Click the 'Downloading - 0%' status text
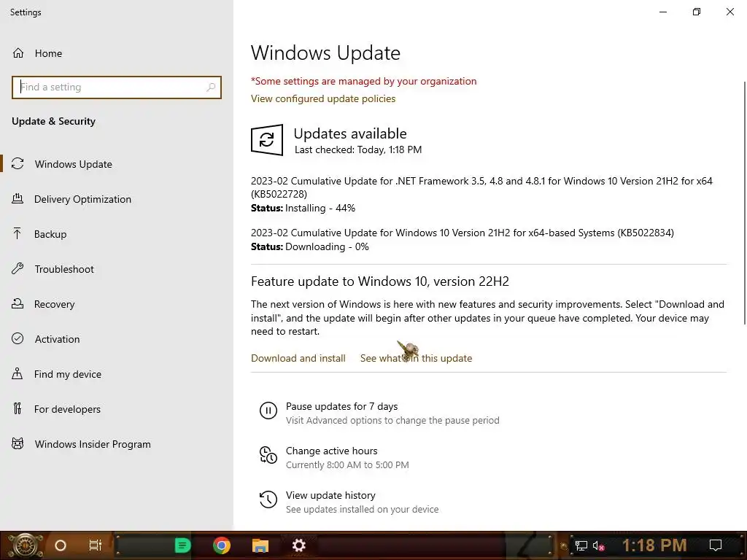The height and width of the screenshot is (560, 747). click(x=327, y=246)
